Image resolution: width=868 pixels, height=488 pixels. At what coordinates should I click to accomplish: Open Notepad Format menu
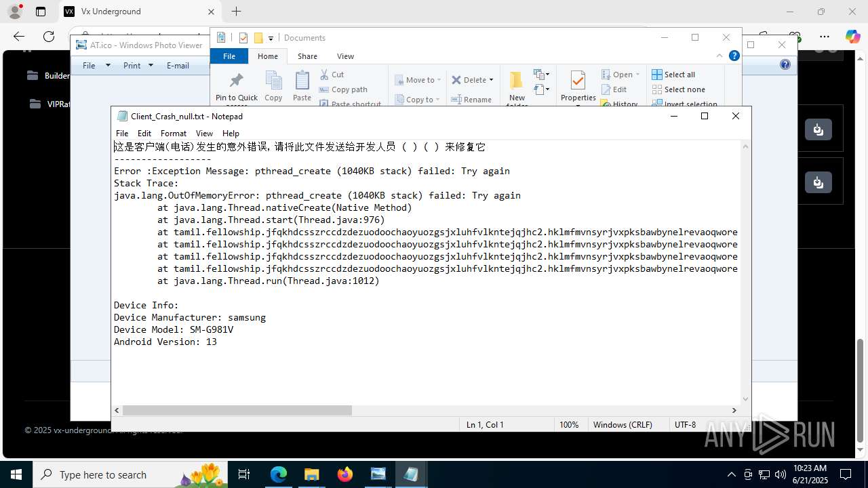coord(174,134)
